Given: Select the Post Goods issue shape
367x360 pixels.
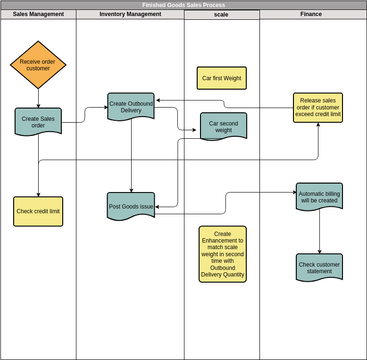Looking at the screenshot, I should click(131, 206).
